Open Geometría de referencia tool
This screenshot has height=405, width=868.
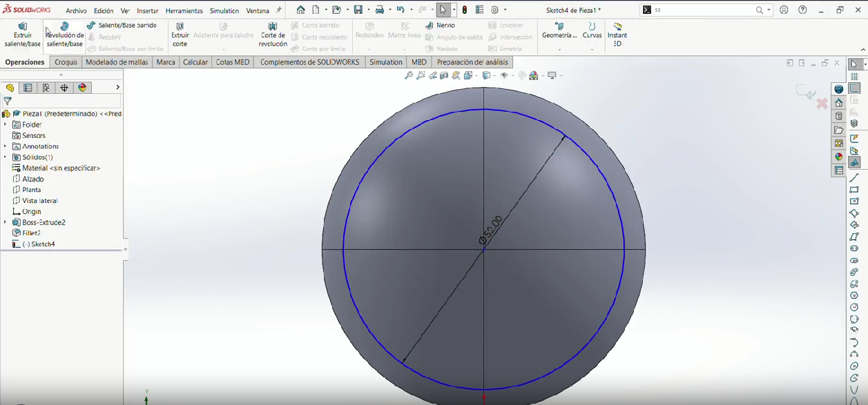tap(559, 31)
